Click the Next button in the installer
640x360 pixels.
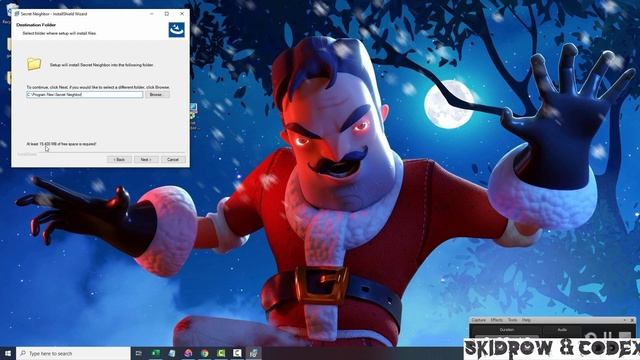pyautogui.click(x=146, y=159)
